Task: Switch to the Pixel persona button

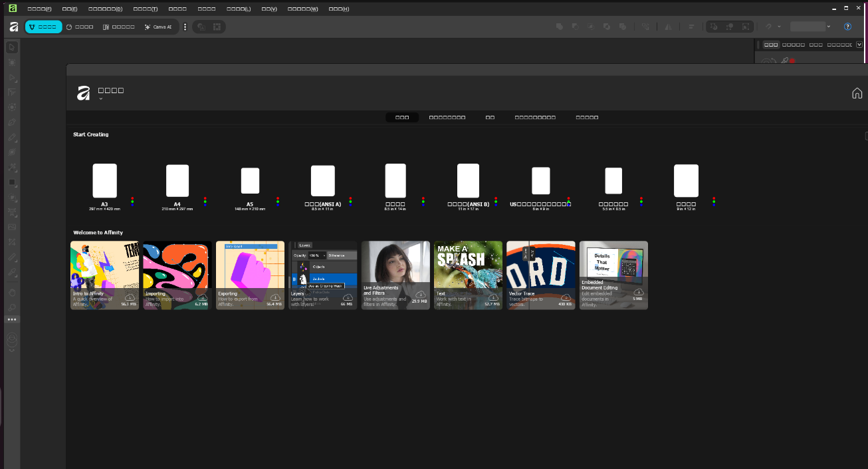Action: [x=80, y=27]
